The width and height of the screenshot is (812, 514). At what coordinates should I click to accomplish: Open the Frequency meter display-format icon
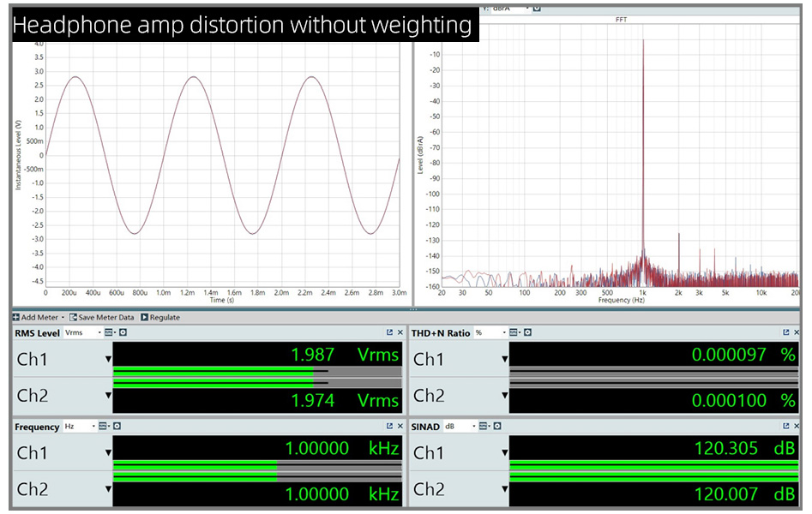coord(102,426)
